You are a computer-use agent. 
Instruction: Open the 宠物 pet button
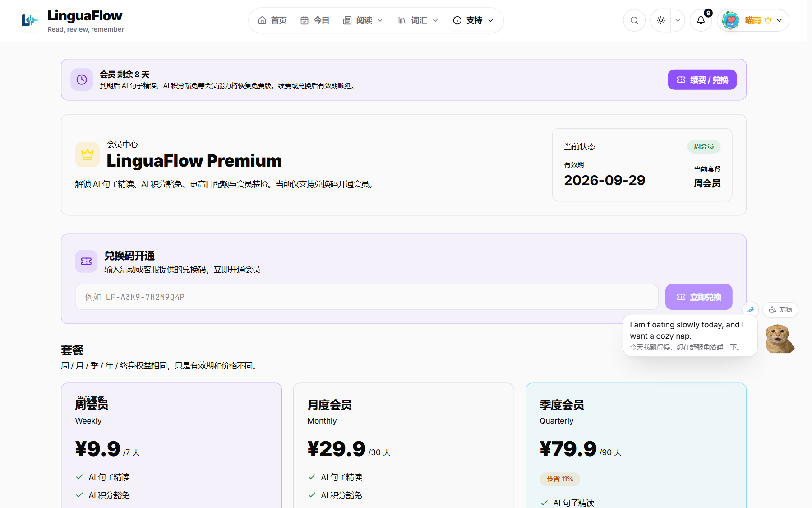tap(780, 310)
